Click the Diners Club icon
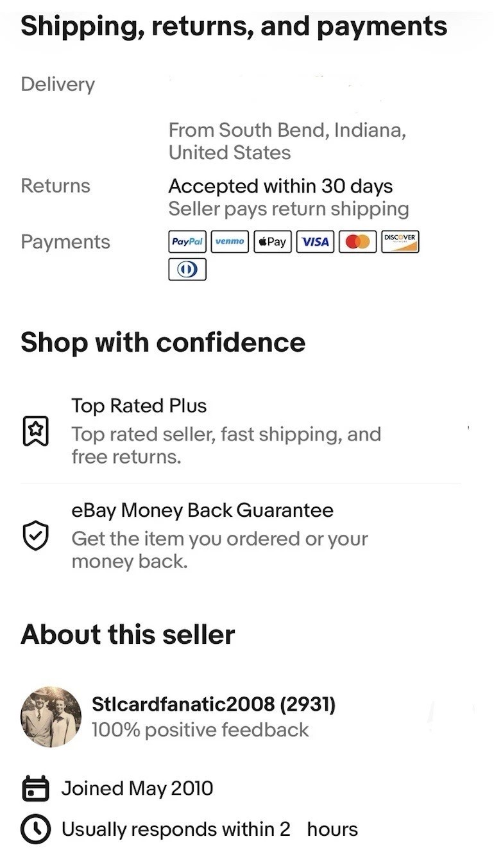 coord(187,269)
